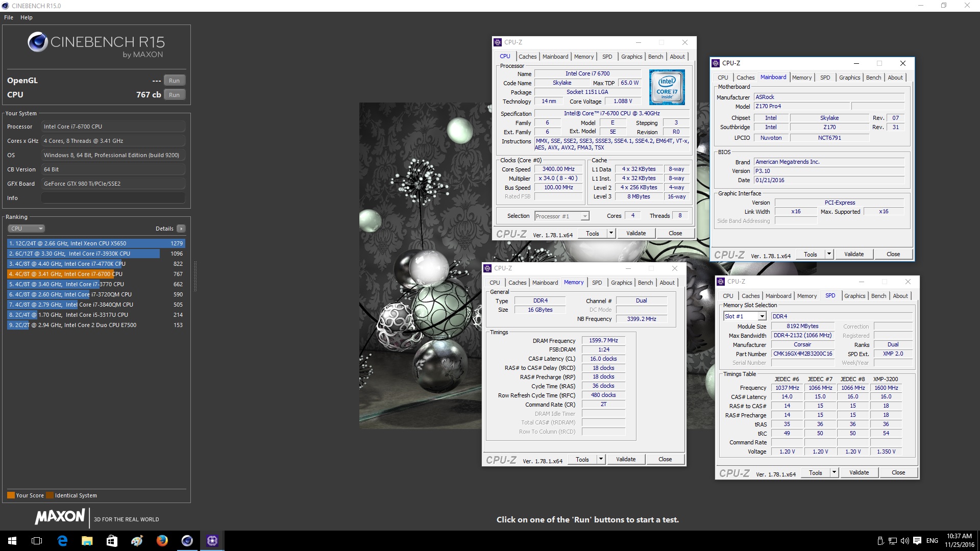Select the Core i5-3317U ranking row
Viewport: 980px width, 551px height.
tap(96, 315)
